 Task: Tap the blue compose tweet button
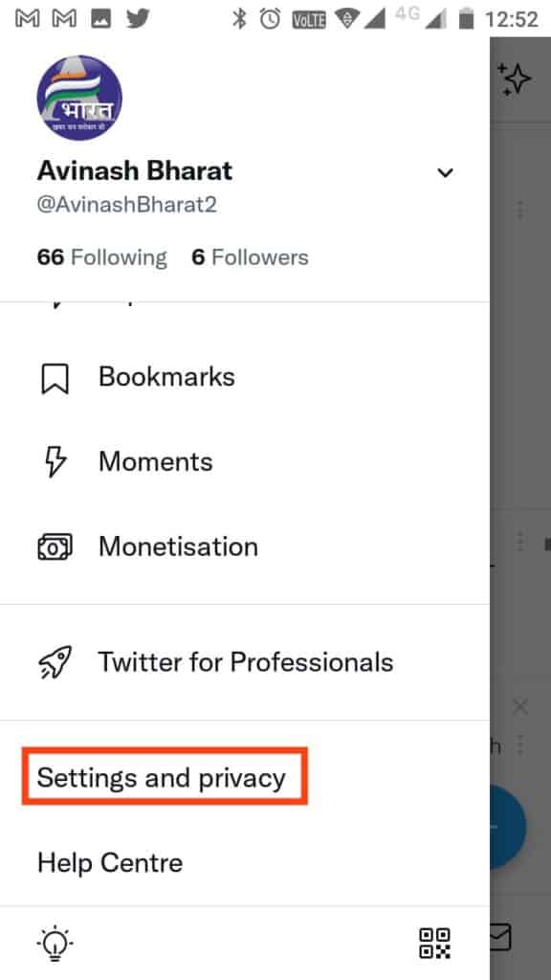508,826
